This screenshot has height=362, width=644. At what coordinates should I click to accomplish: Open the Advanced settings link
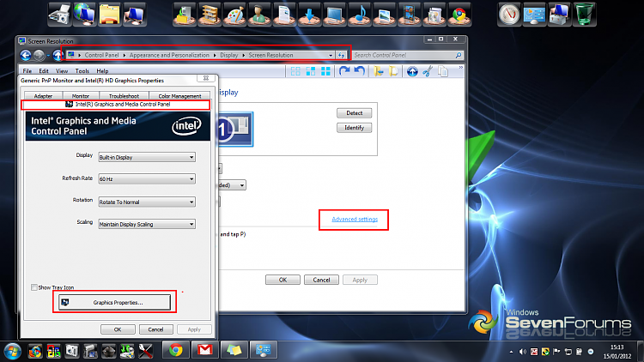(355, 219)
